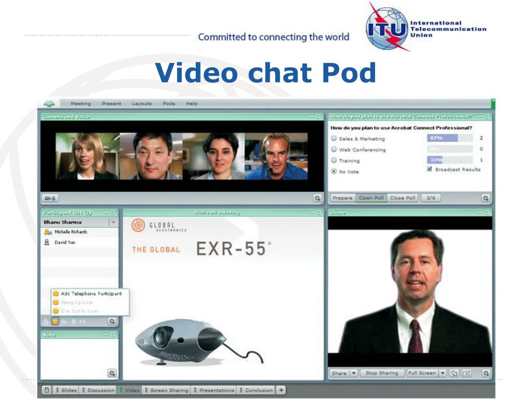Image resolution: width=532 pixels, height=399 pixels.
Task: Choose Add Telephone Participant menu entry
Action: point(90,294)
